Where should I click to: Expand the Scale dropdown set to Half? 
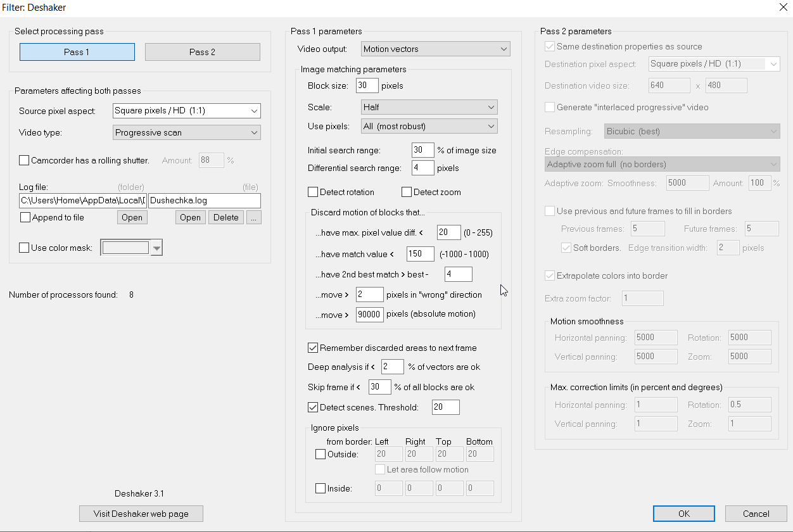[429, 107]
